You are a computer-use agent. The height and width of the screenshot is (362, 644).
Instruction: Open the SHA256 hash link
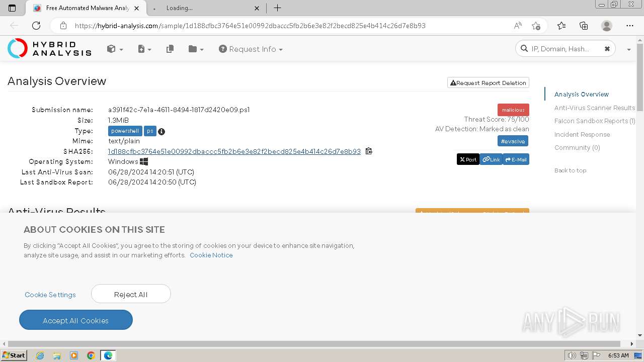pyautogui.click(x=234, y=151)
